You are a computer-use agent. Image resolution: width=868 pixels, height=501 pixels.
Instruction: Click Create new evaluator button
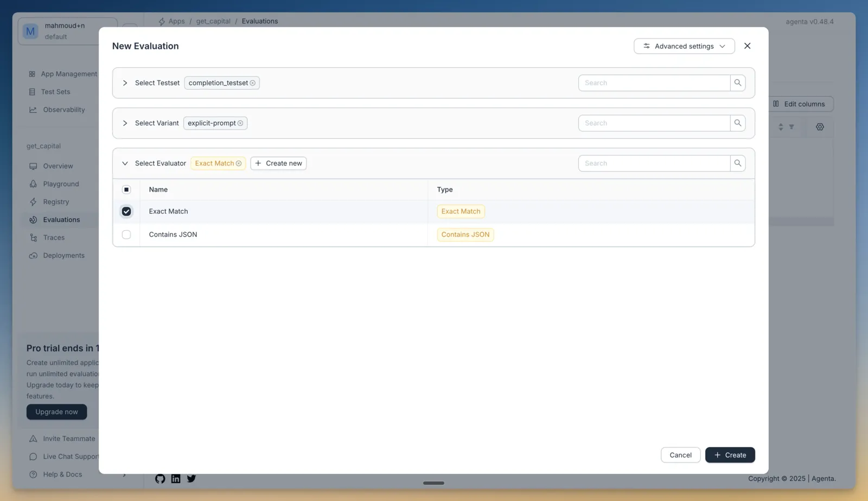pos(278,163)
